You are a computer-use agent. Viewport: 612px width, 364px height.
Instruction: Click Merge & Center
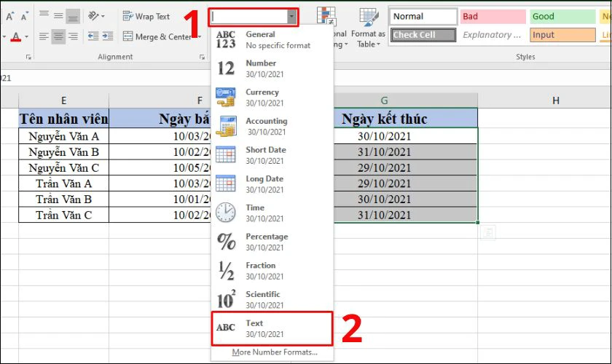coord(157,36)
